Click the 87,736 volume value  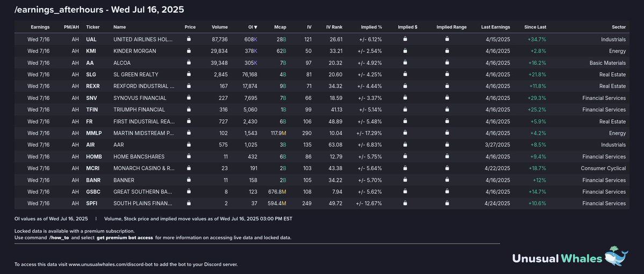(x=220, y=39)
